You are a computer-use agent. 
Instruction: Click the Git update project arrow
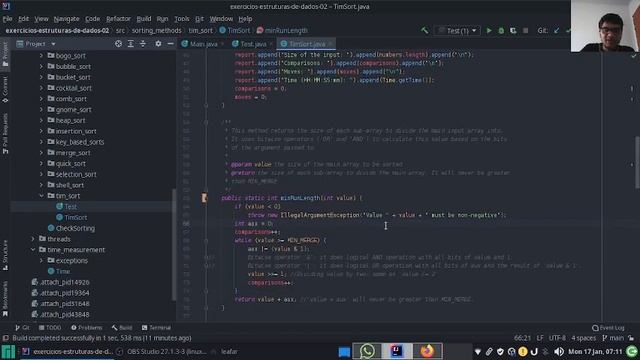click(556, 31)
